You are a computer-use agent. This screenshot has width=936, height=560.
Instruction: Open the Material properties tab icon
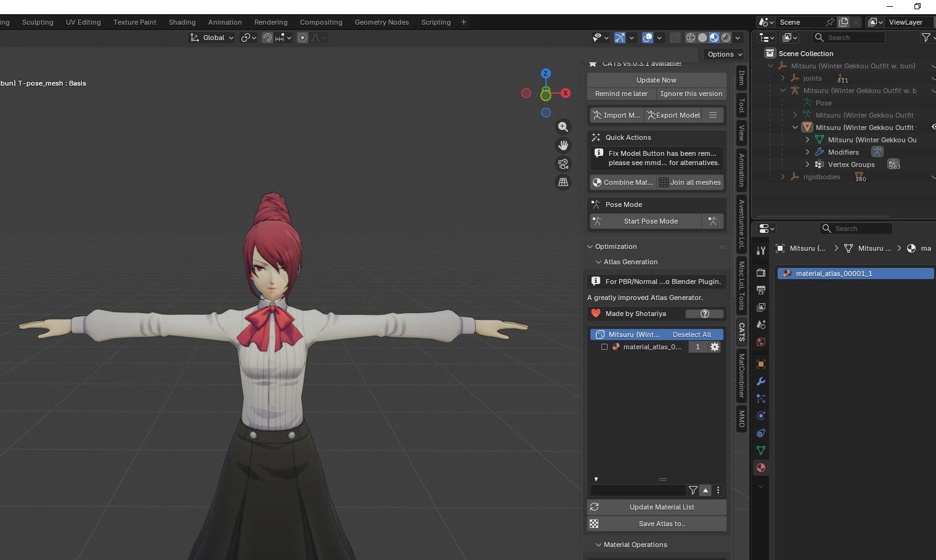pyautogui.click(x=761, y=468)
